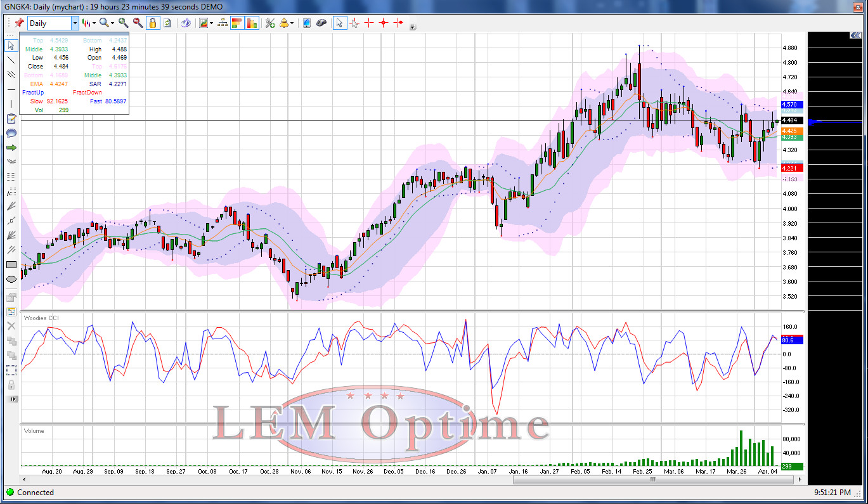Click the purple swirl icon in toolbar
This screenshot has width=868, height=504.
(186, 23)
